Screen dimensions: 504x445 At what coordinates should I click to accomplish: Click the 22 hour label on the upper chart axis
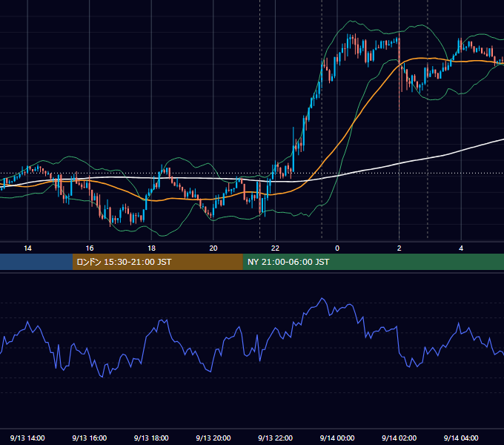(275, 248)
